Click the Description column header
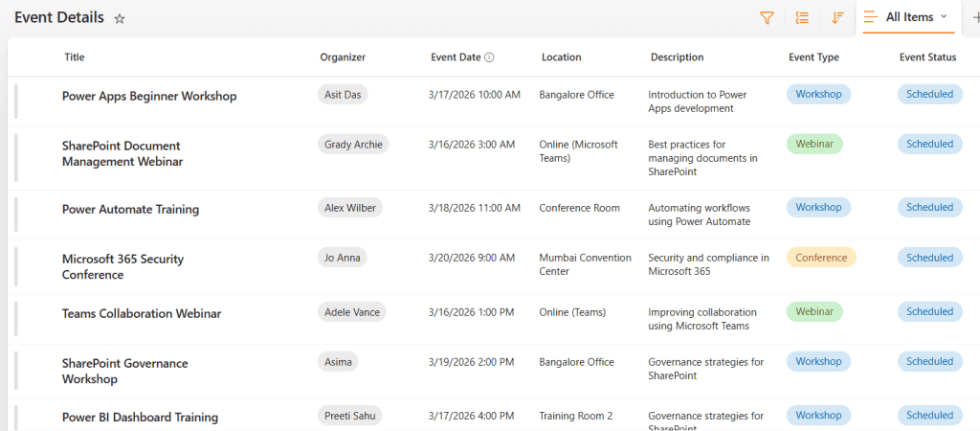980x431 pixels. [677, 57]
